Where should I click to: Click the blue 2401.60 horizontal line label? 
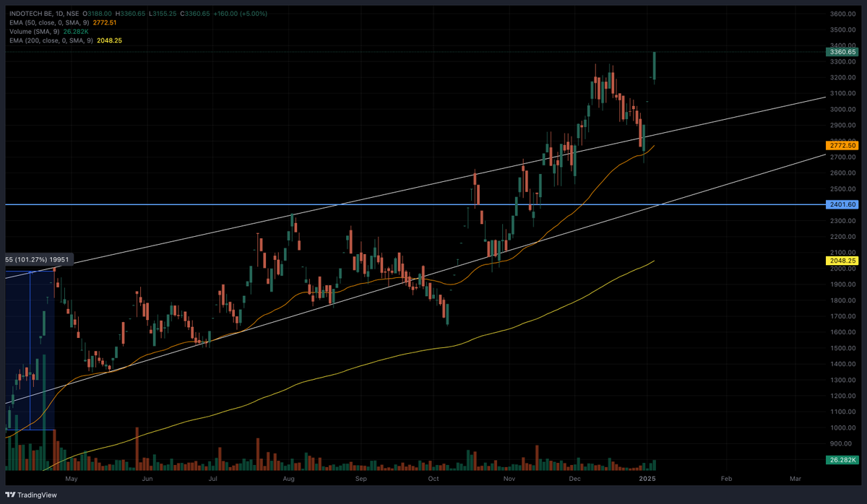coord(842,204)
